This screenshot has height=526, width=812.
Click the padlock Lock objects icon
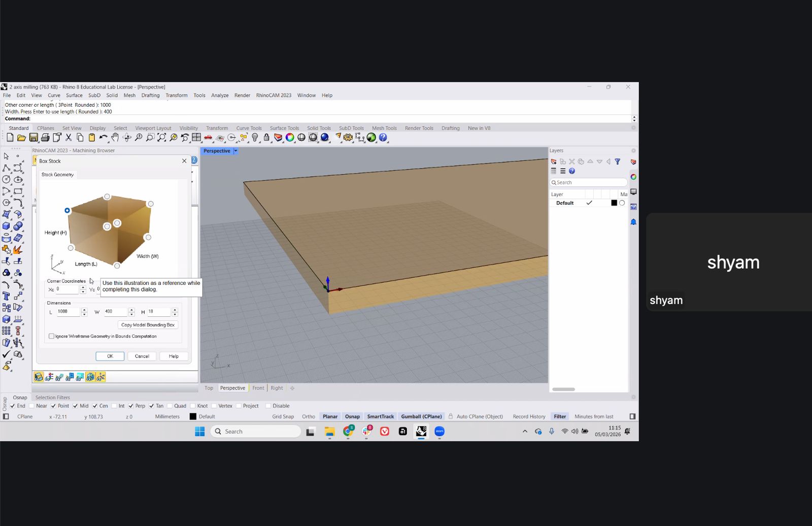(266, 138)
